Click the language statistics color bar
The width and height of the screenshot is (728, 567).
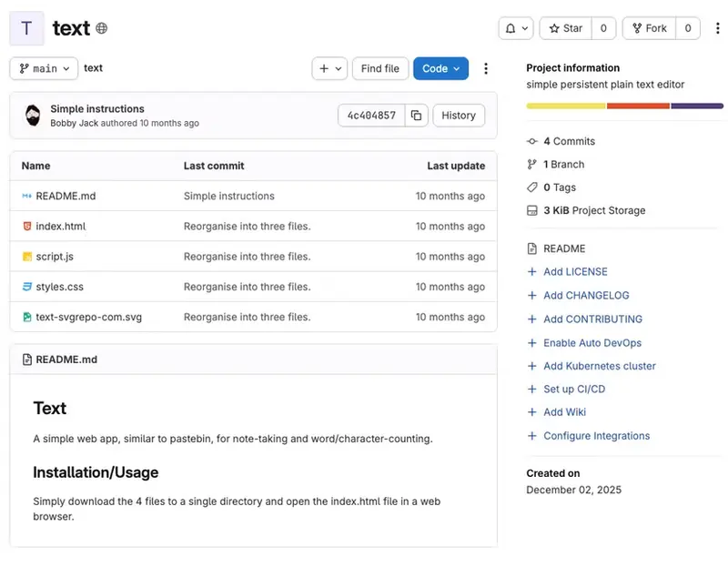pos(623,105)
